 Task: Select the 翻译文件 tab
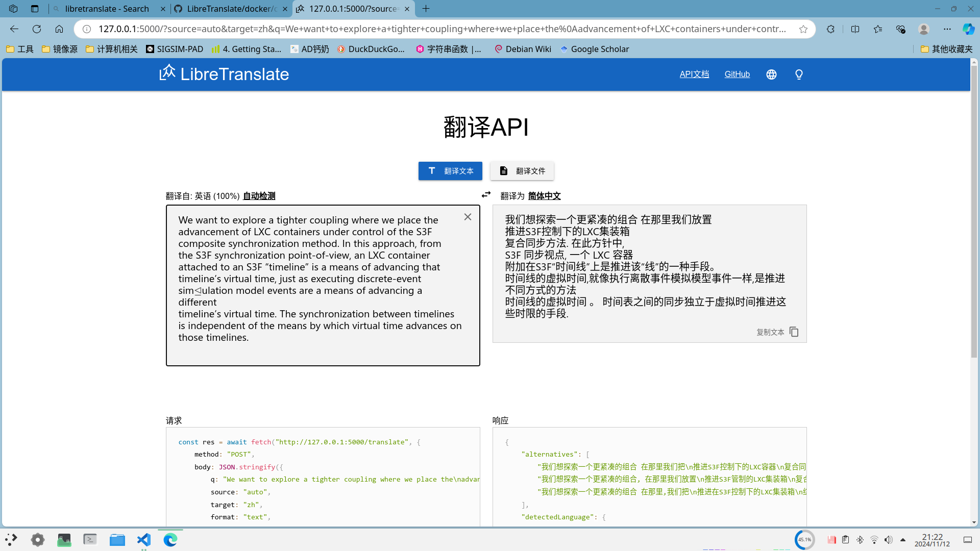coord(521,171)
